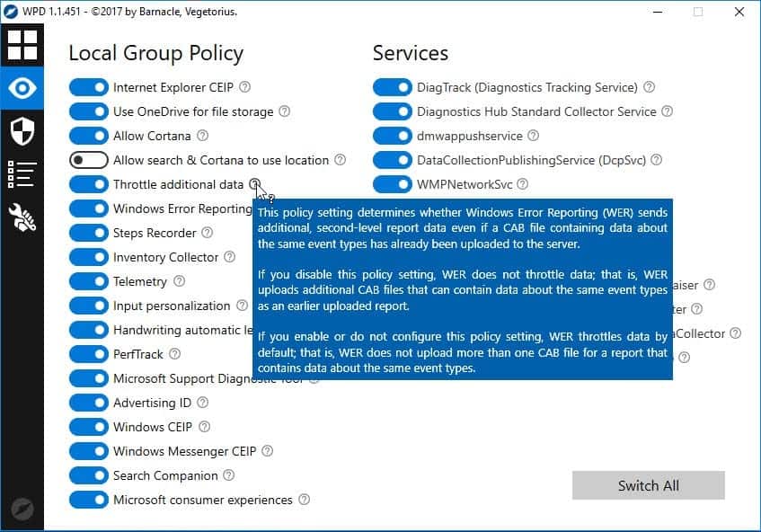Open the list section in the sidebar

pyautogui.click(x=22, y=173)
